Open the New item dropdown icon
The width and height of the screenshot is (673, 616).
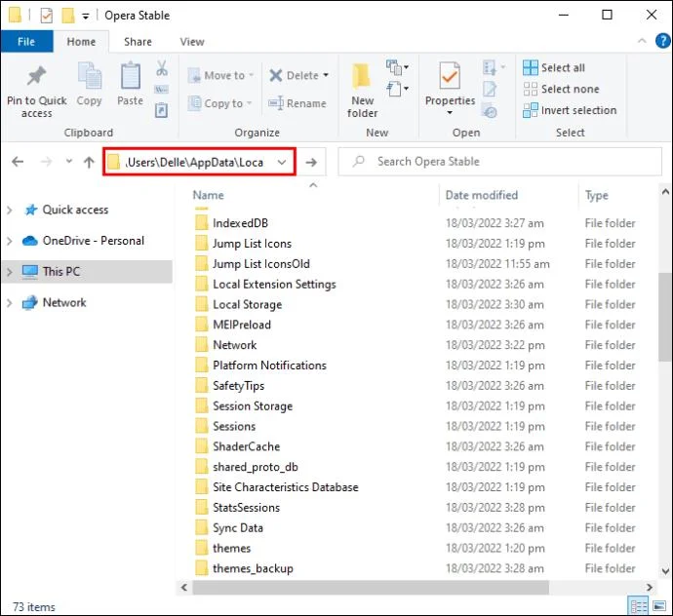pos(397,67)
